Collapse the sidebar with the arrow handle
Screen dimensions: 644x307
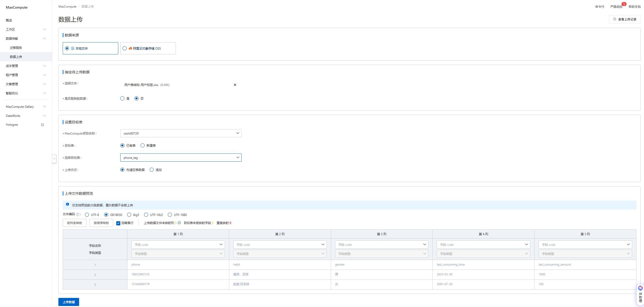[x=54, y=159]
